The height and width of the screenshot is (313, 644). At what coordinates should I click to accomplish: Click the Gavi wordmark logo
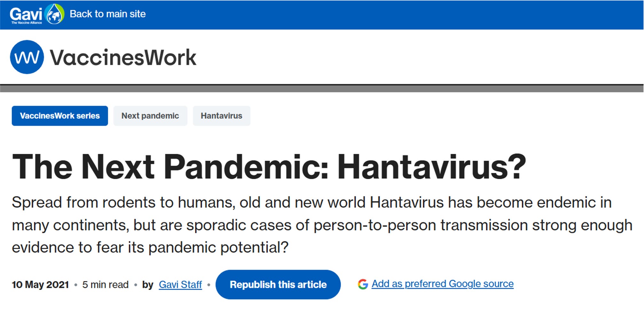tap(26, 14)
